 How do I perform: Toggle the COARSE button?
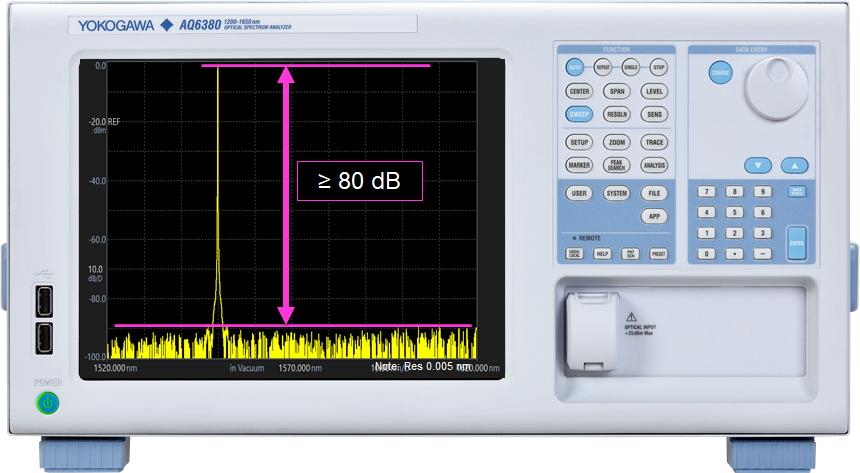pos(720,73)
